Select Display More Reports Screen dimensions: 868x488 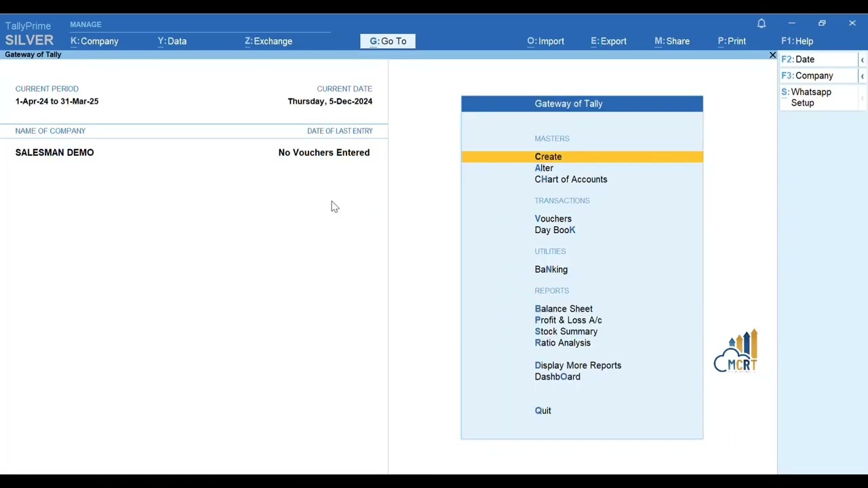[578, 366]
